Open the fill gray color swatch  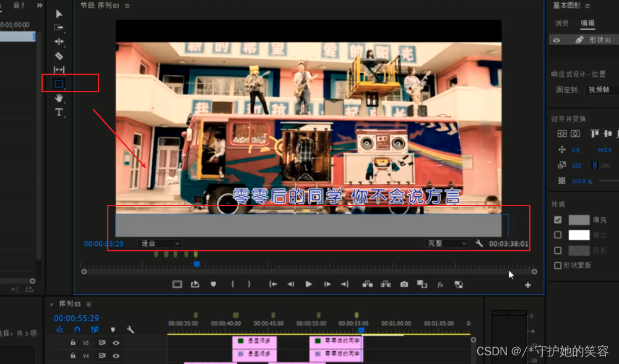579,220
